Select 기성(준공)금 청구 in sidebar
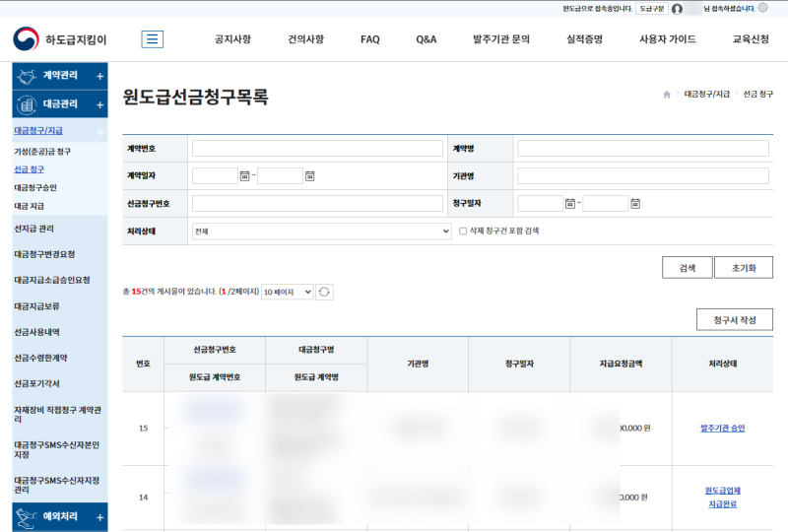Image resolution: width=788 pixels, height=532 pixels. coord(42,152)
